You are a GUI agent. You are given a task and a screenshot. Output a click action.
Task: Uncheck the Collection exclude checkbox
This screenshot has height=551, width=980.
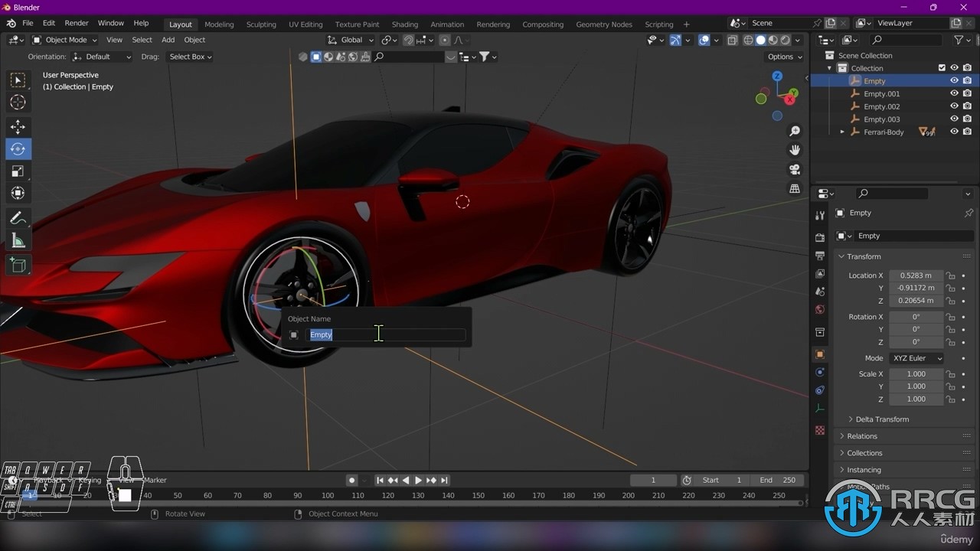[942, 68]
